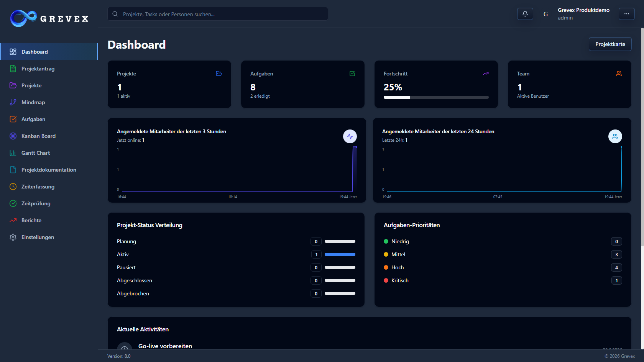
Task: Click the Abgeschlossen status label
Action: tap(135, 280)
